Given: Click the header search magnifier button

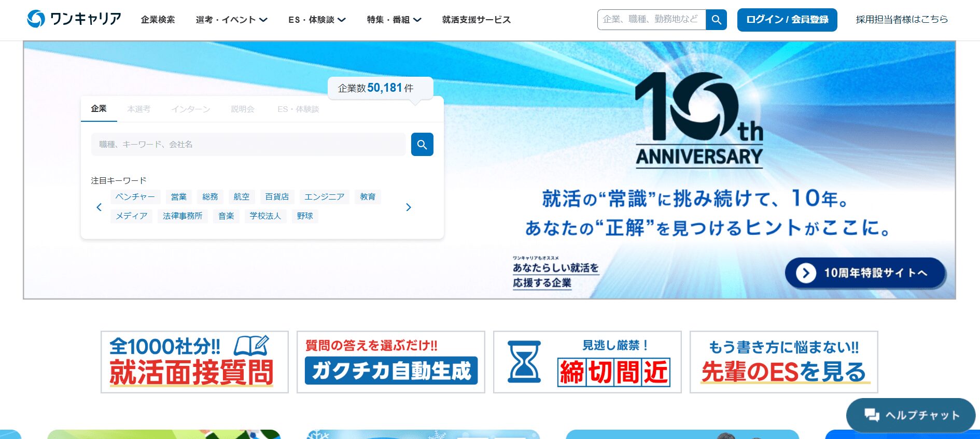Looking at the screenshot, I should point(716,20).
